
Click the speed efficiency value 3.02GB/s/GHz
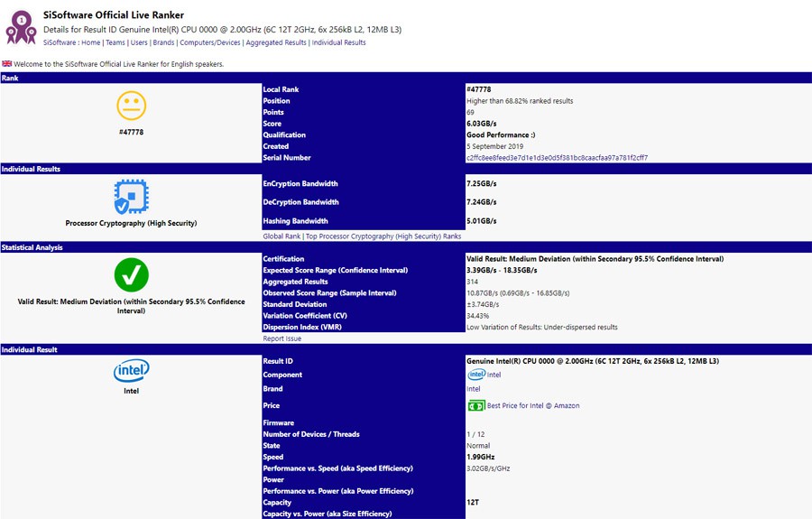488,468
